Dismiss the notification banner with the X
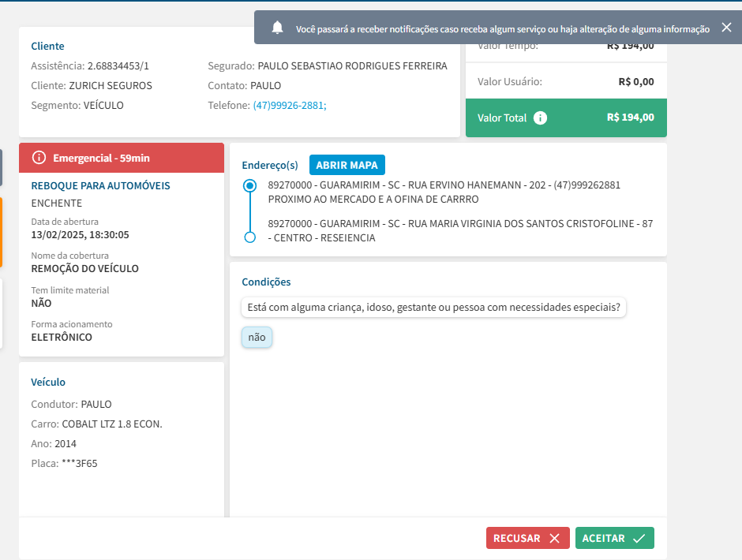Screen dimensions: 742x560 tap(726, 28)
